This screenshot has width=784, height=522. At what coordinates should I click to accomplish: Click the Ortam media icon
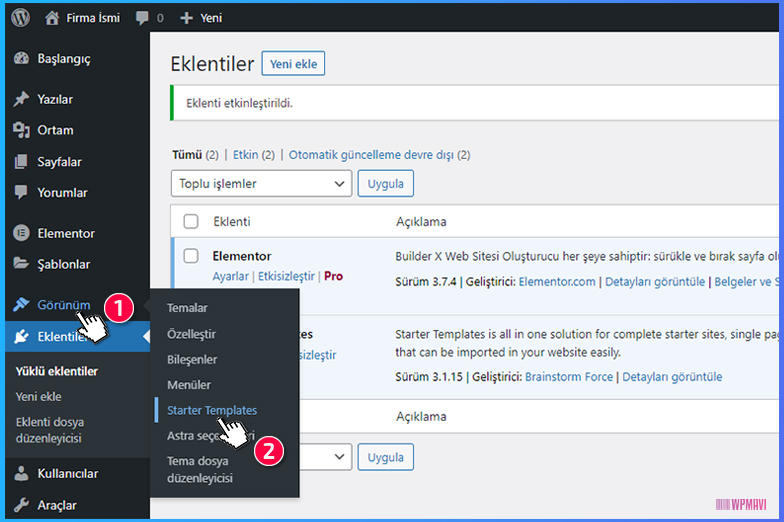coord(21,130)
